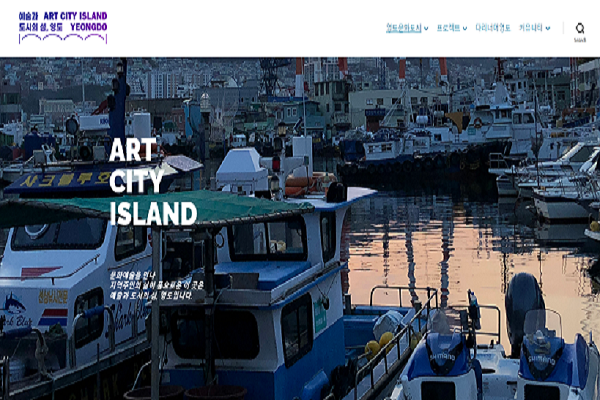Click the word ISLAND in hero title
The image size is (600, 400).
click(153, 213)
